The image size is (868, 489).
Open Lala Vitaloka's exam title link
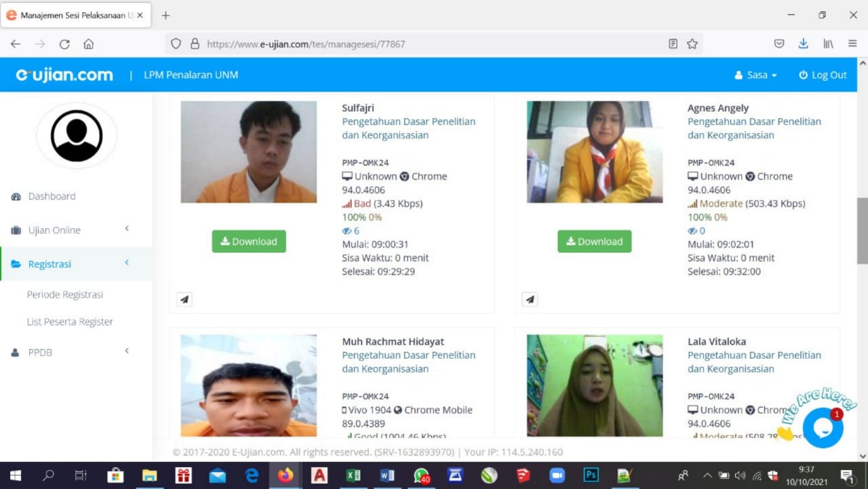[x=755, y=362]
